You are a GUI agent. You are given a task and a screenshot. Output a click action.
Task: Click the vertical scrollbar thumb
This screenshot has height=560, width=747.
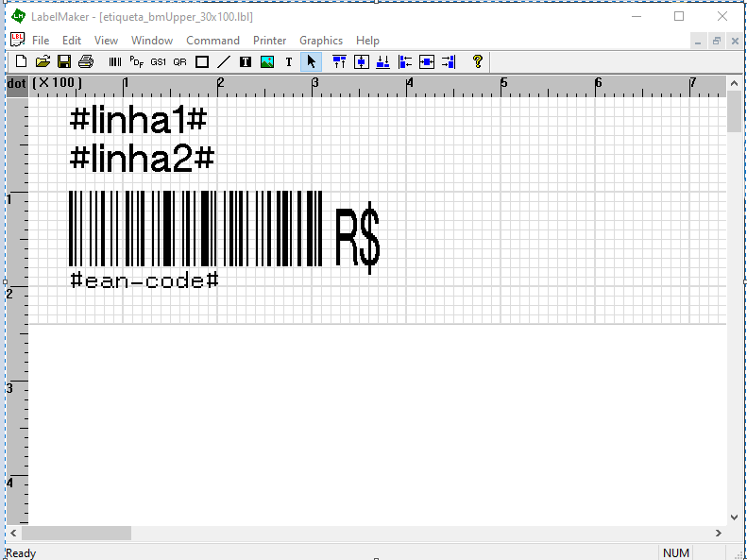coord(734,111)
